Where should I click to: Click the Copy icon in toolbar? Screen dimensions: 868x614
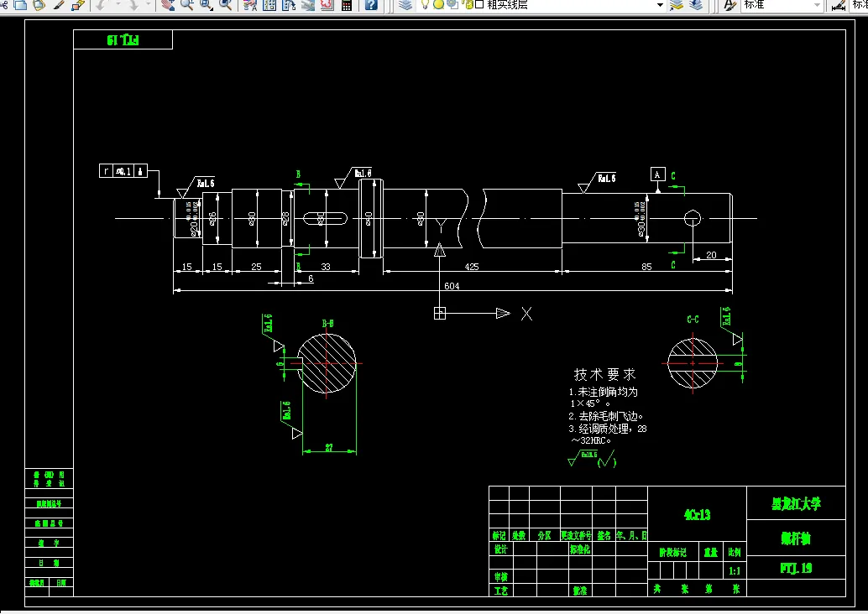pos(20,5)
